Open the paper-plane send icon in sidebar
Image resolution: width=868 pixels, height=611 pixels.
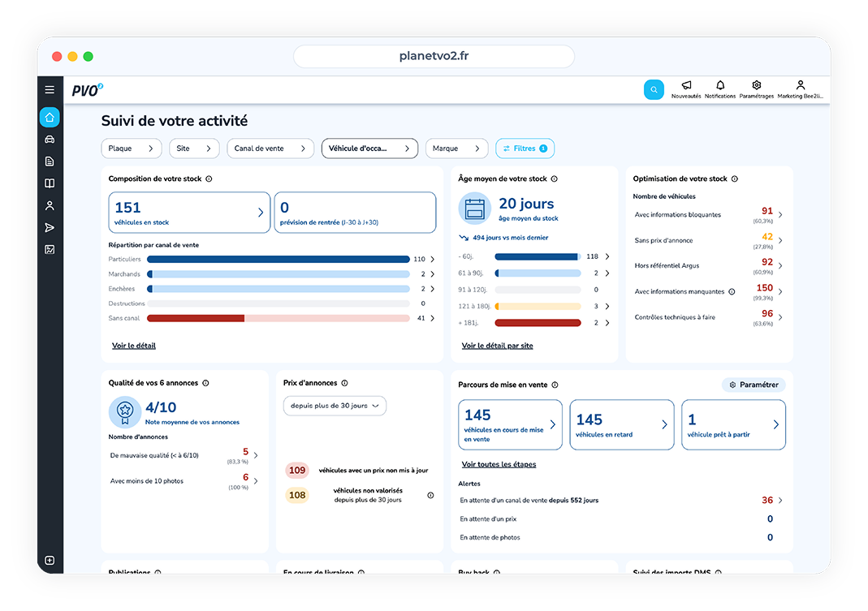[50, 227]
